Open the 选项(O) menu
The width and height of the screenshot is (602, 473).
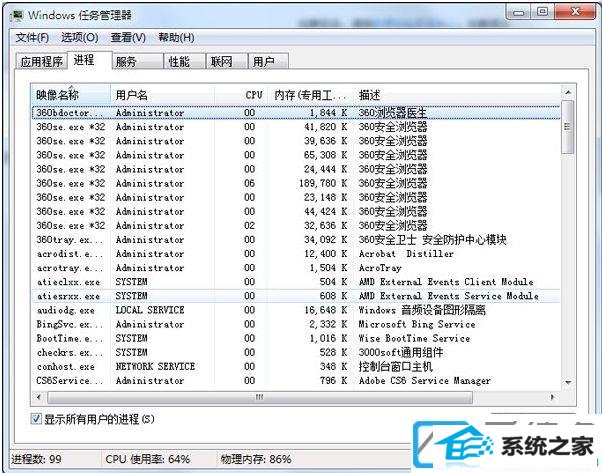coord(80,38)
